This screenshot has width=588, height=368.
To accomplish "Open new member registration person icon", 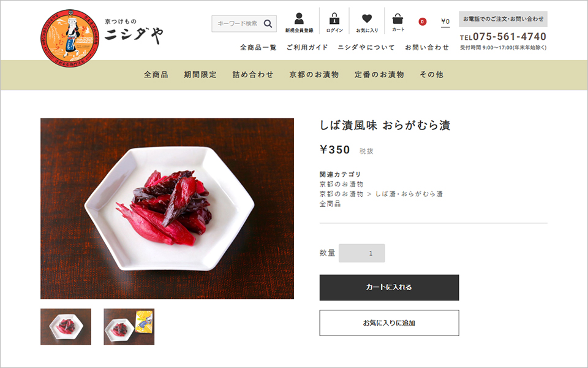I will click(x=299, y=18).
